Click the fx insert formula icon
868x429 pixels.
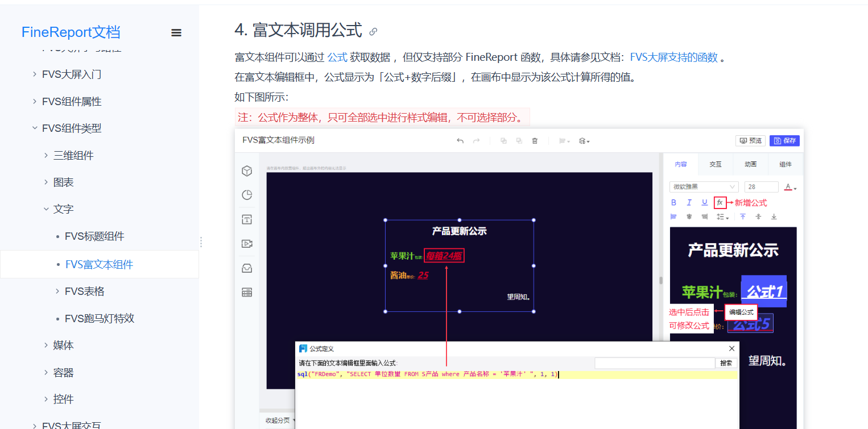(x=720, y=202)
